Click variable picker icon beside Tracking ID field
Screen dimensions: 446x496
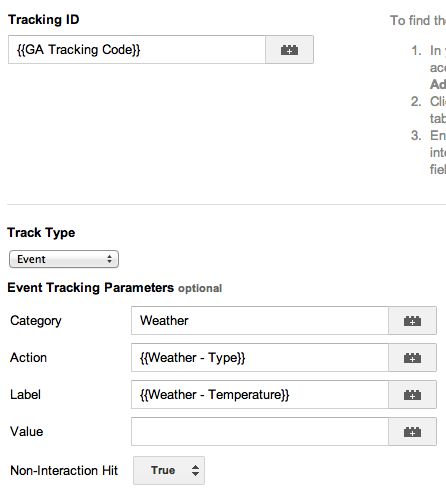coord(289,50)
